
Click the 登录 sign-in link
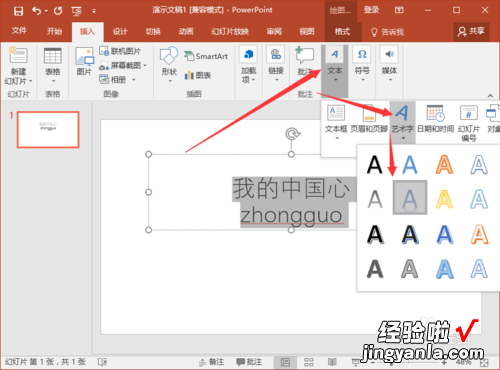(x=371, y=10)
